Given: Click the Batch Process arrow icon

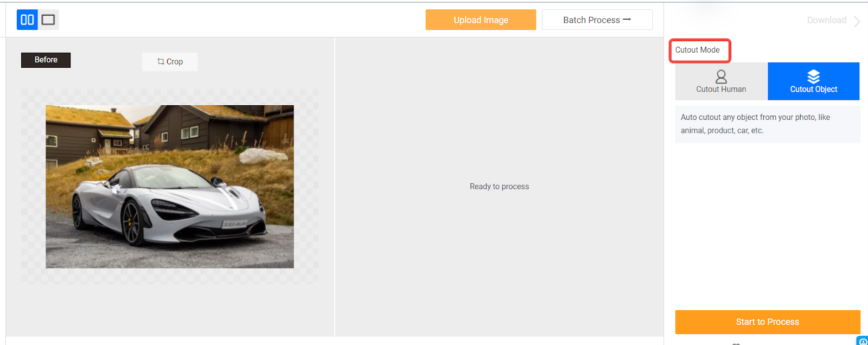Looking at the screenshot, I should [627, 20].
